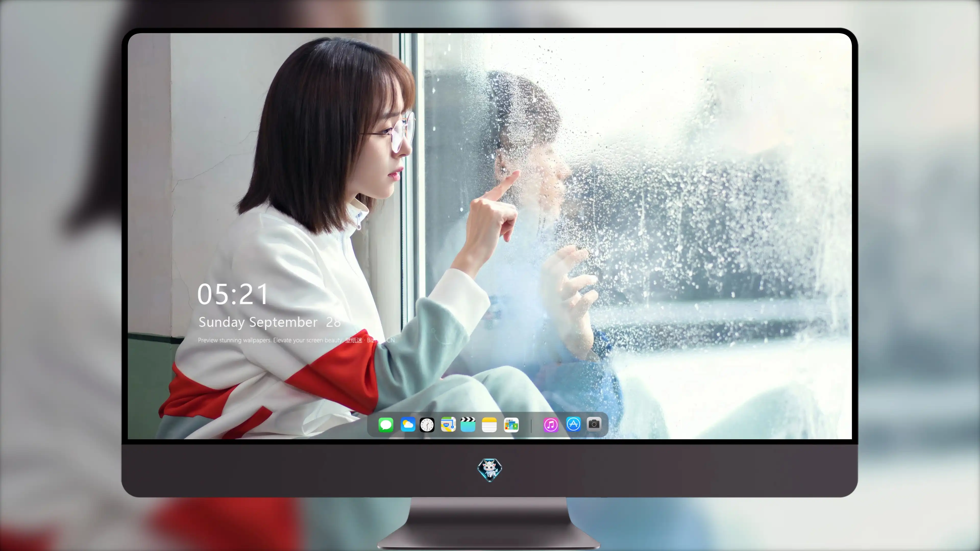Open the yellow Notes app
This screenshot has height=551, width=980.
tap(489, 425)
